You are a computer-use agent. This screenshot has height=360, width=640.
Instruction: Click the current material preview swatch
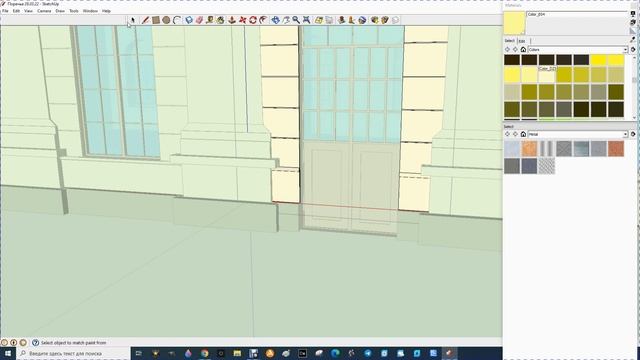pyautogui.click(x=514, y=23)
